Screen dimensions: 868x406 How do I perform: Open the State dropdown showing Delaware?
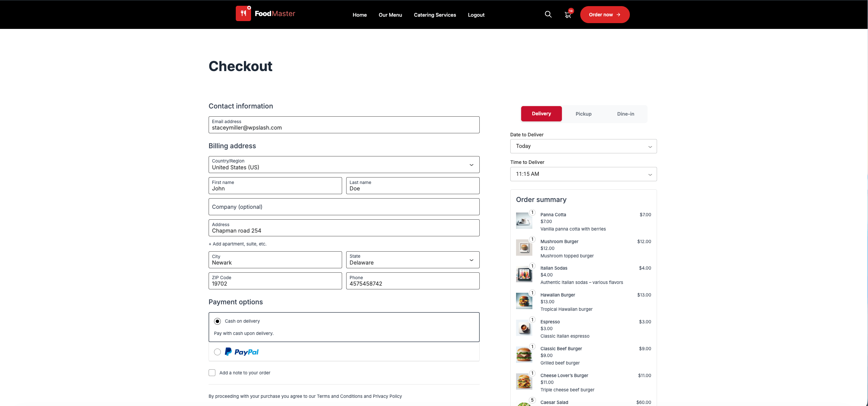412,260
